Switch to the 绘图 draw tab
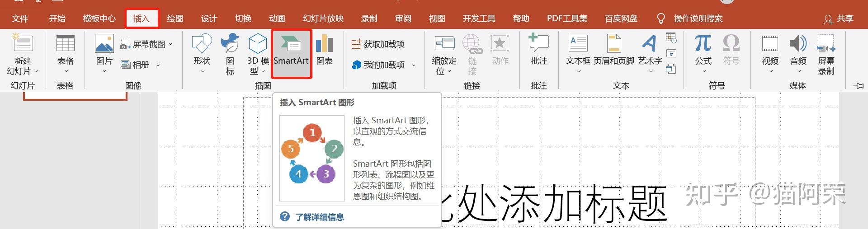868x229 pixels. pyautogui.click(x=175, y=19)
